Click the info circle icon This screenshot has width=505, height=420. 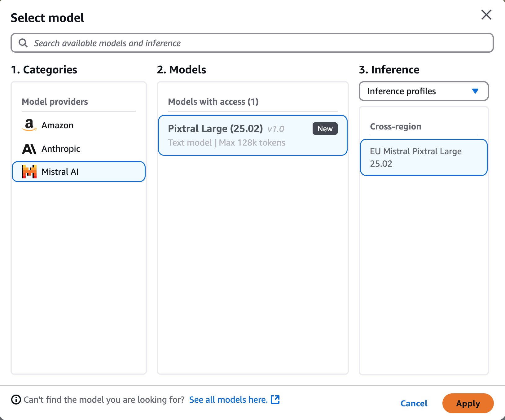[x=16, y=400]
